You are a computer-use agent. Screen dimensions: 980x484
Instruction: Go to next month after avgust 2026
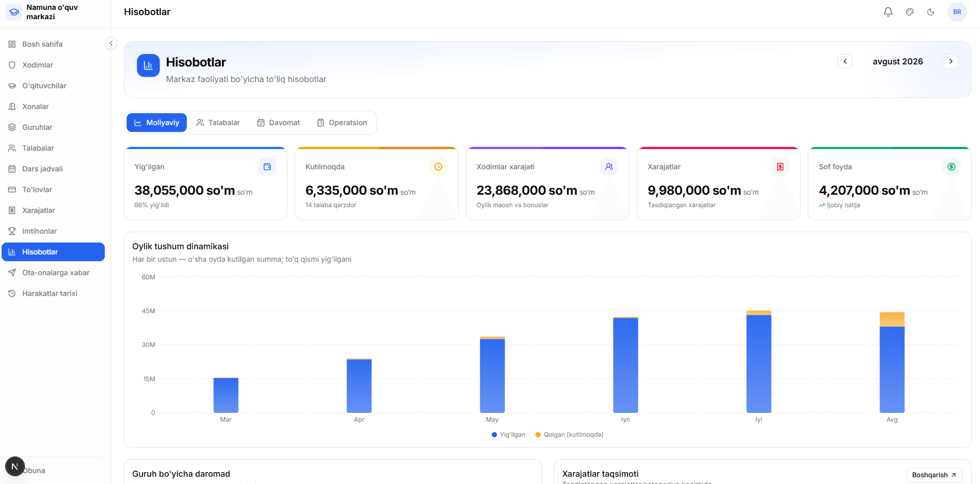[951, 61]
